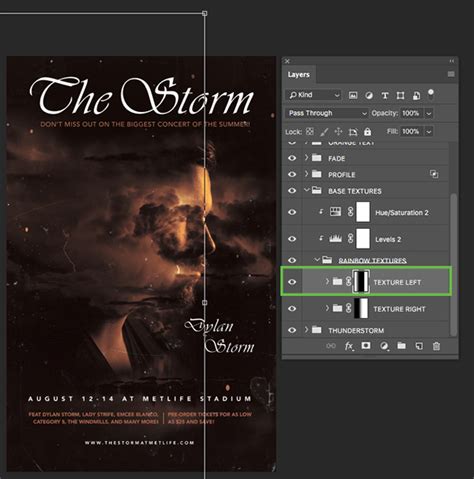Screen dimensions: 474x479
Task: Create a new layer icon
Action: tap(419, 346)
